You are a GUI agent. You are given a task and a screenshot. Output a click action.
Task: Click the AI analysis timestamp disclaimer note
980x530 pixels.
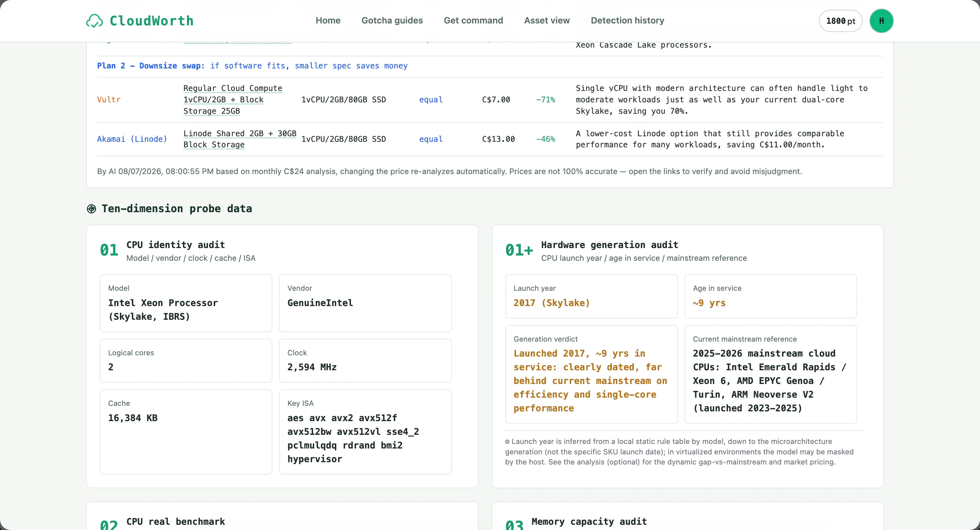[x=449, y=171]
